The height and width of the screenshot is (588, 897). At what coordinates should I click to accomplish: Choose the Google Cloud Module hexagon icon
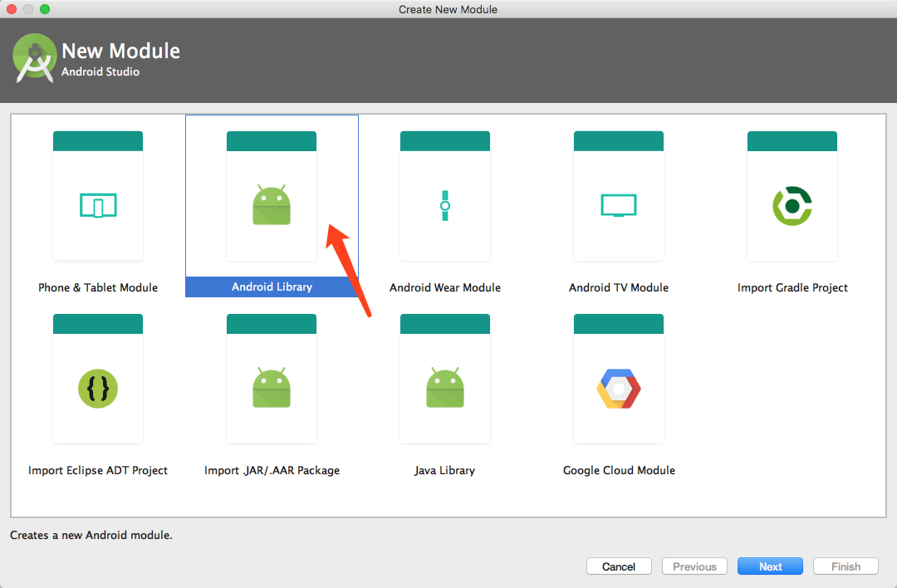point(619,389)
